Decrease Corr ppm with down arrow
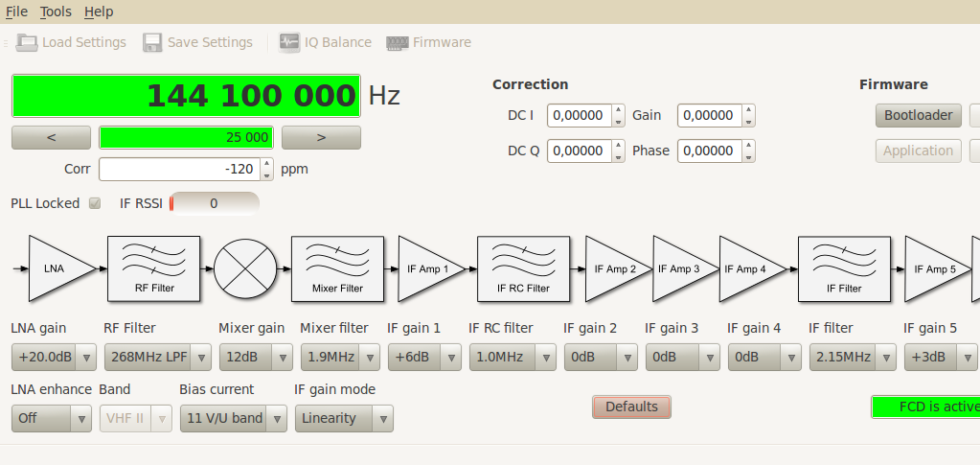Image resolution: width=980 pixels, height=465 pixels. coord(267,174)
